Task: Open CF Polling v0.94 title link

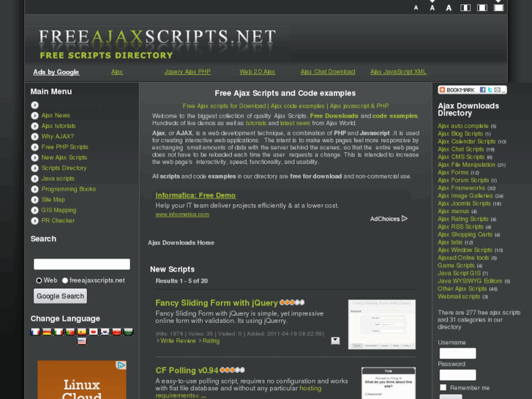Action: coord(187,370)
